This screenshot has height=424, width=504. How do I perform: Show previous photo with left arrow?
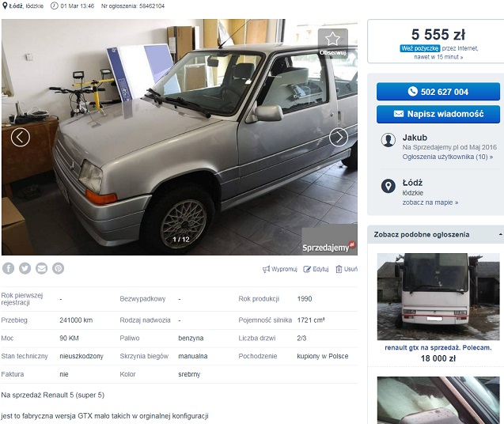(21, 138)
